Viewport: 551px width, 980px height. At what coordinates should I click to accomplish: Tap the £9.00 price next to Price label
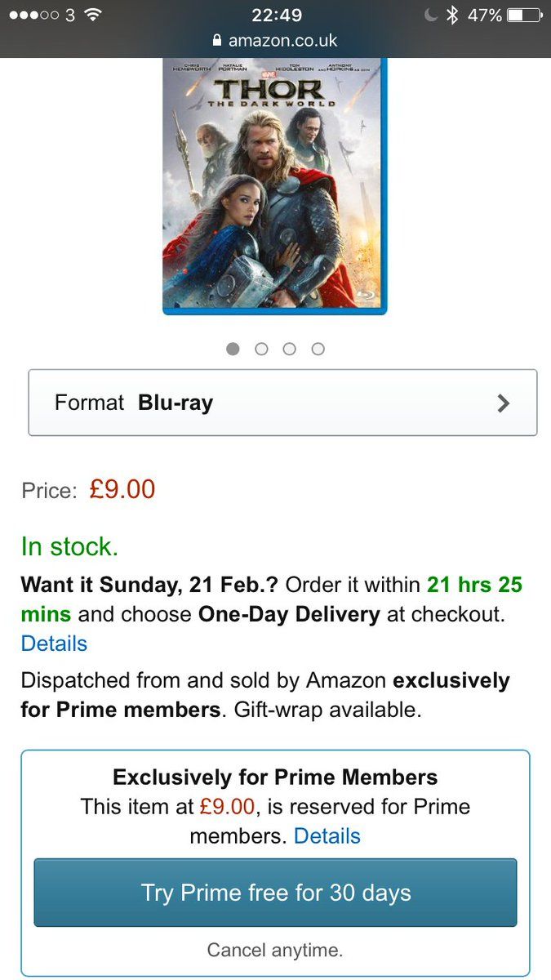coord(122,490)
